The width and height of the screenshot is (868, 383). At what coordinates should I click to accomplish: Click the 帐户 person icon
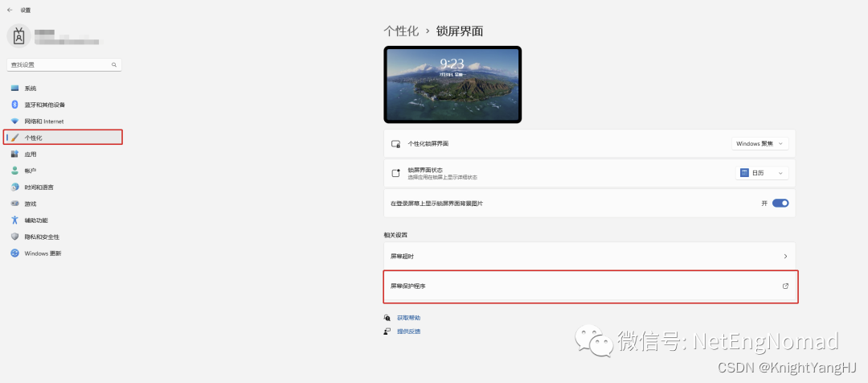[x=15, y=171]
